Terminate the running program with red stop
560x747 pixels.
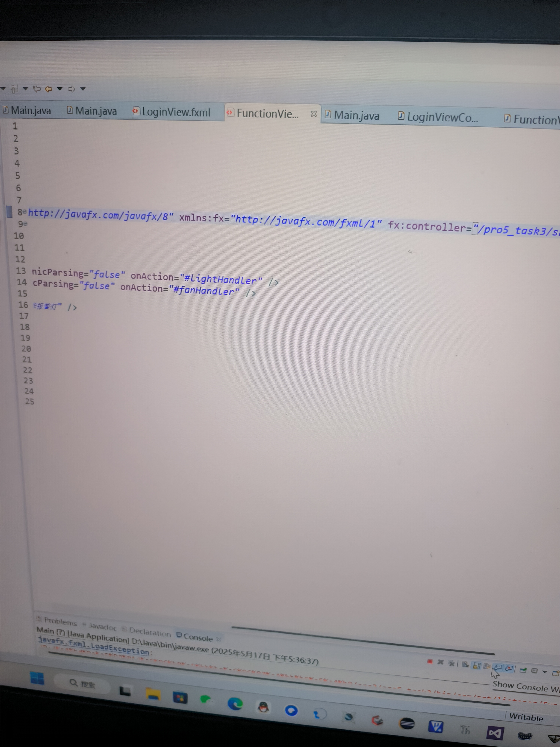430,661
